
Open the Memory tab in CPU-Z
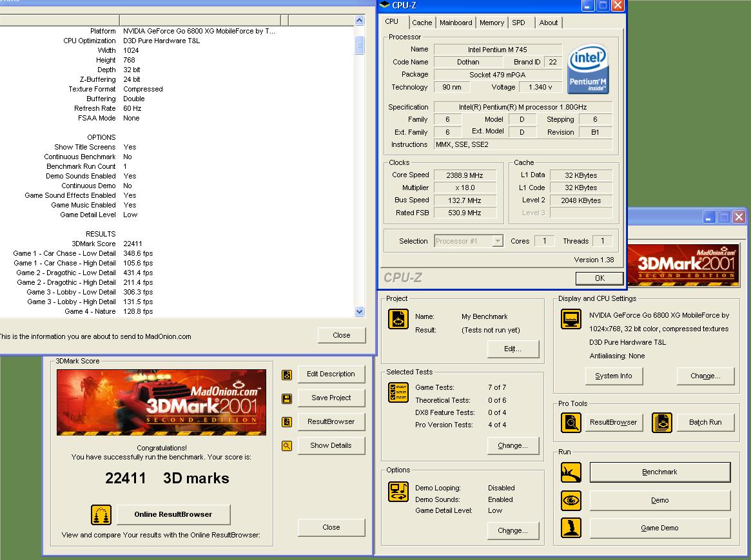click(492, 23)
